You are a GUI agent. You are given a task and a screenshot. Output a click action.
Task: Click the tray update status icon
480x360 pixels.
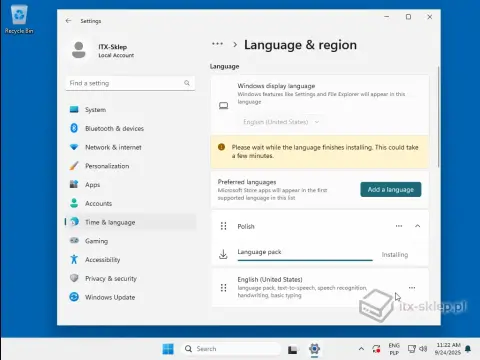(376, 349)
